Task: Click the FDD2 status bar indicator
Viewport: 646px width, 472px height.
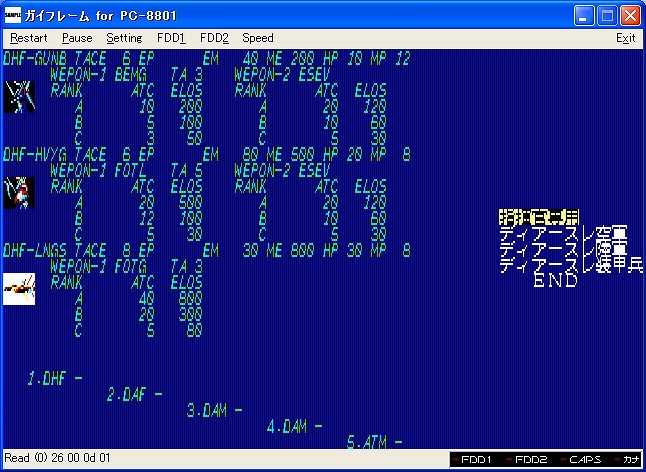Action: pos(530,459)
